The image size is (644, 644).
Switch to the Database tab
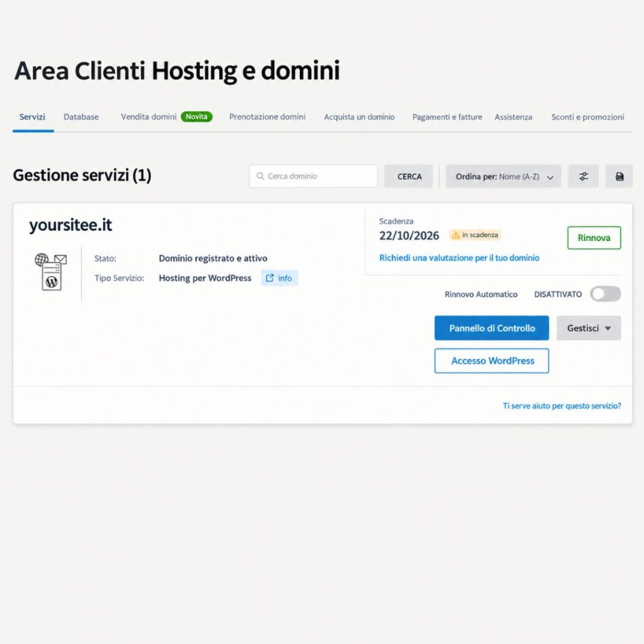coord(81,116)
